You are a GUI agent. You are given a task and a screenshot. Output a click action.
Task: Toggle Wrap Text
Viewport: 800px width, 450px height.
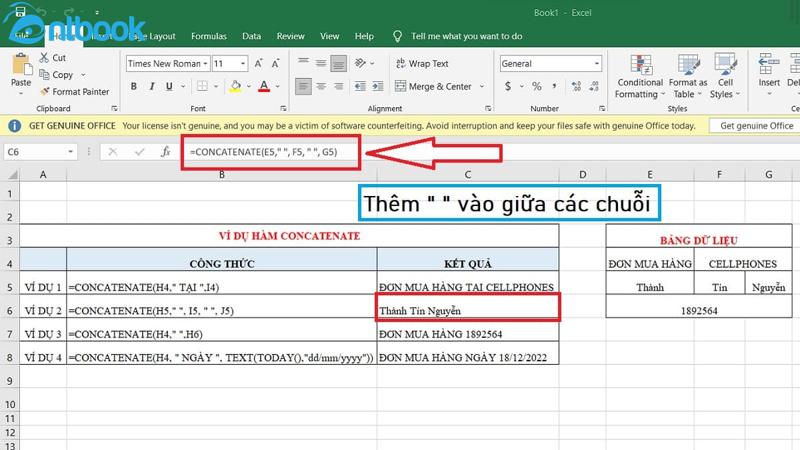tap(421, 63)
